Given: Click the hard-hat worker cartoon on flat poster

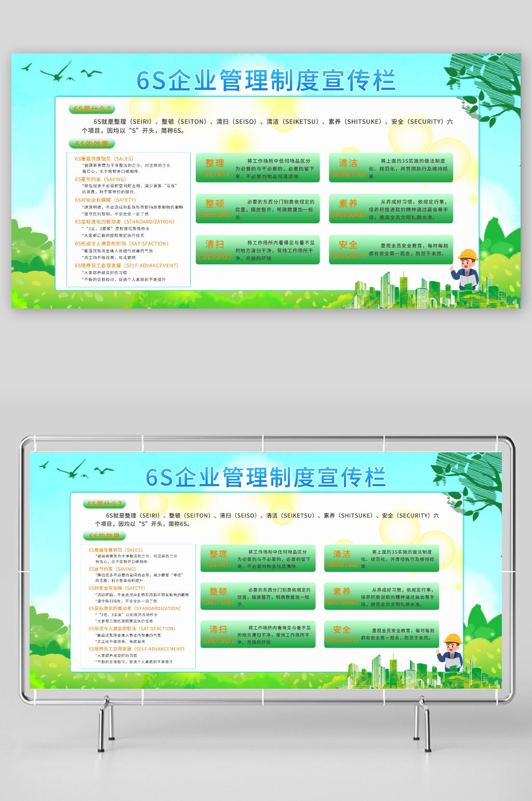Looking at the screenshot, I should [465, 270].
